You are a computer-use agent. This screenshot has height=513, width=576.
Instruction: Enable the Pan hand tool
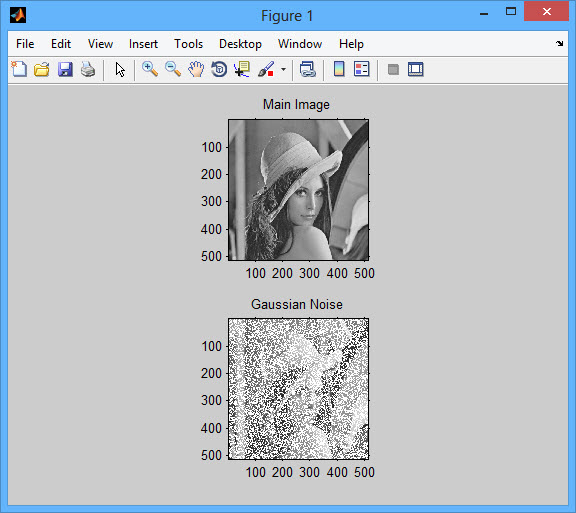[196, 69]
